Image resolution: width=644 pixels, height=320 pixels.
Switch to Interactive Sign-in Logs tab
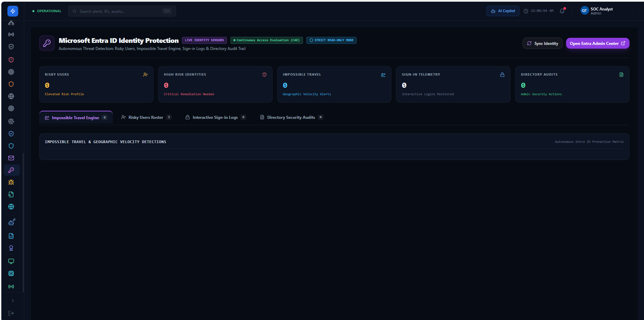click(x=216, y=117)
